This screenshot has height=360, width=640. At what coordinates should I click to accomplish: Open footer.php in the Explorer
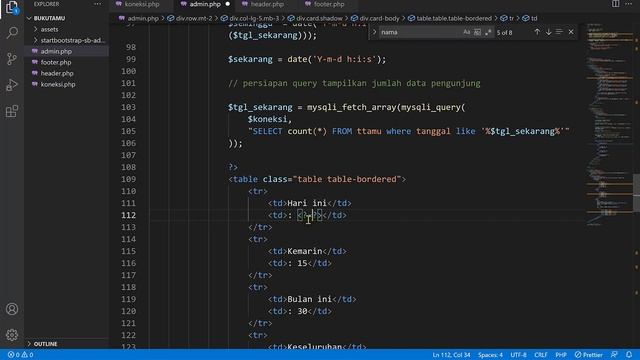56,62
